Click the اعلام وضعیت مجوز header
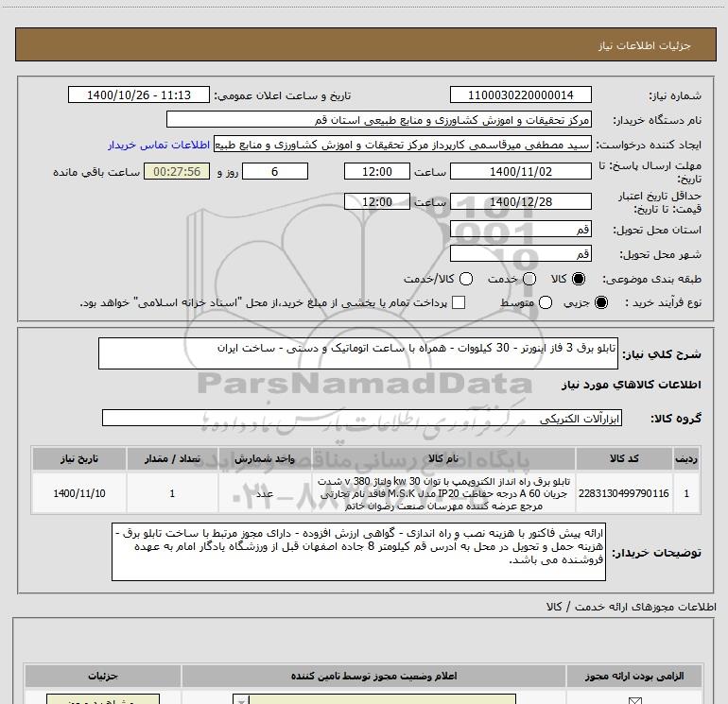The image size is (728, 704). pyautogui.click(x=373, y=676)
